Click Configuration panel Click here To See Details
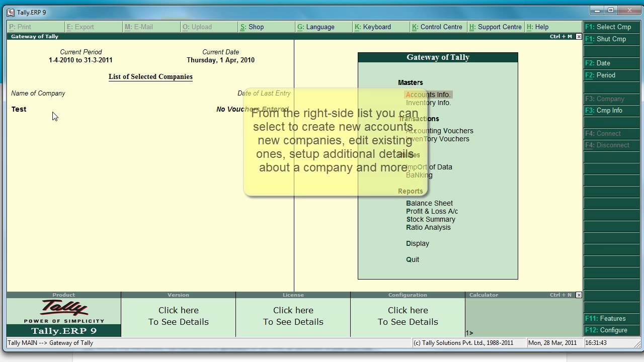Screen dimensions: 644x362 (x=408, y=316)
